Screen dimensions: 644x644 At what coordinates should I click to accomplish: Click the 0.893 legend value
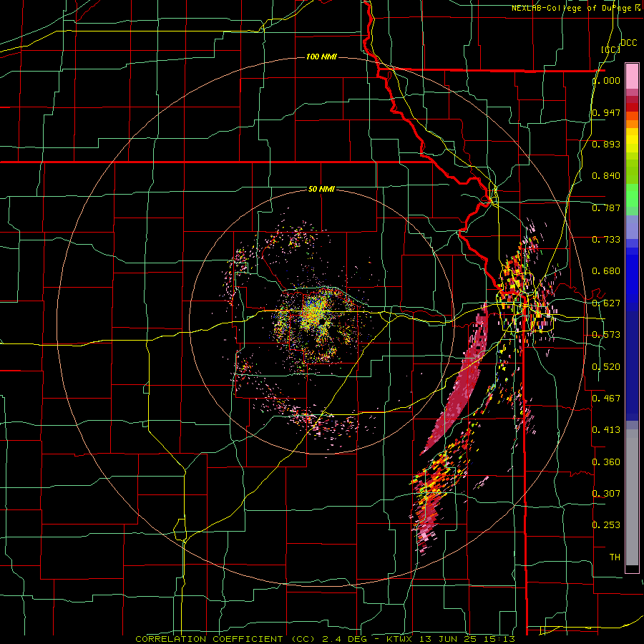point(606,144)
